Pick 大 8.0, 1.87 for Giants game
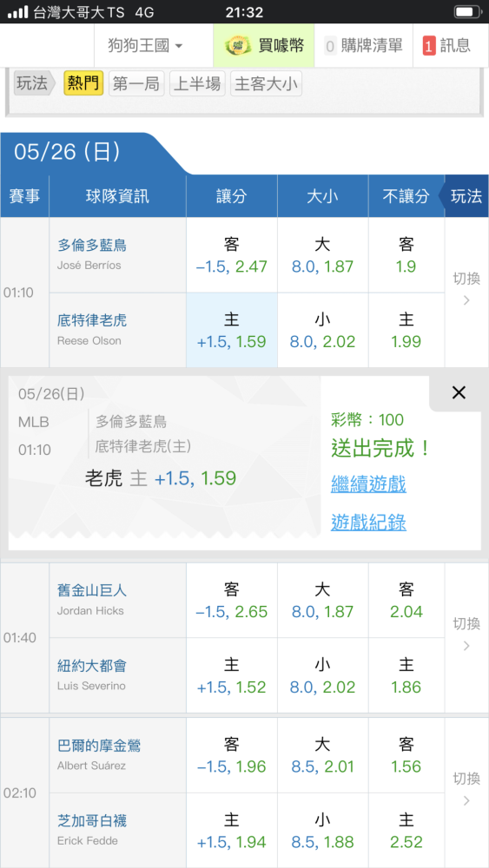This screenshot has width=489, height=868. [323, 600]
